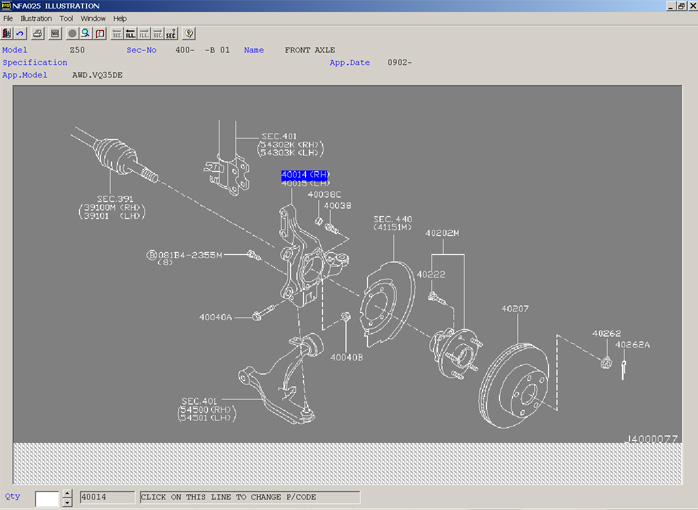Screen dimensions: 698x510
Task: Increase quantity with Qty up arrow
Action: click(x=67, y=493)
